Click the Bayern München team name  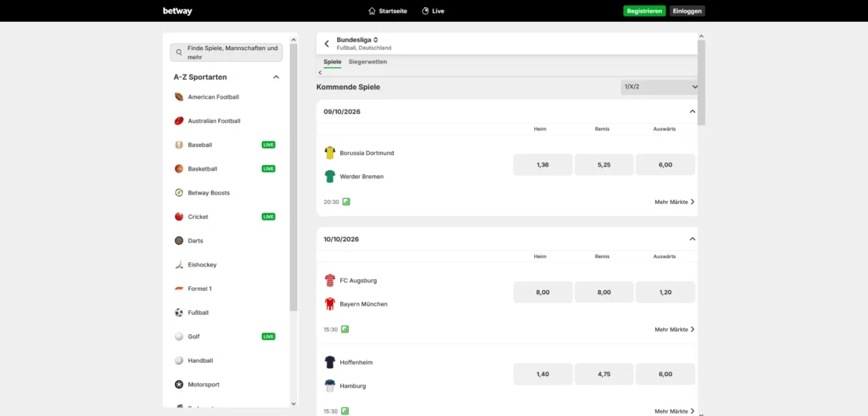364,303
